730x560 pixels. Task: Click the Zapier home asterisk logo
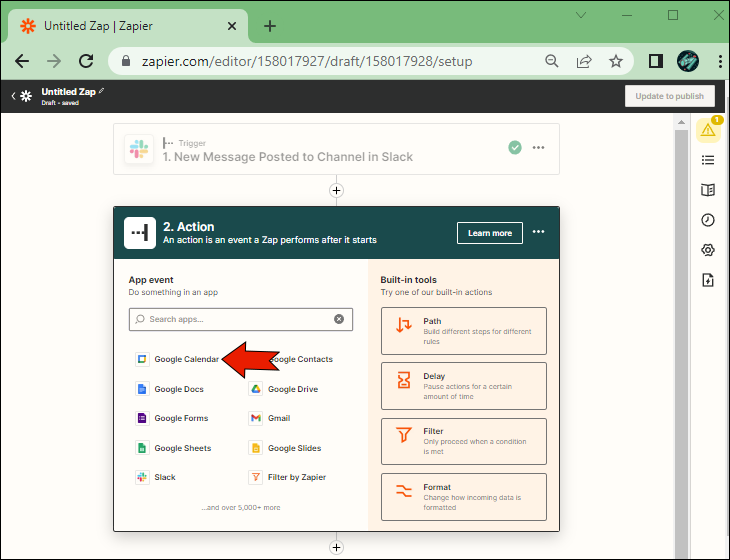pos(26,96)
